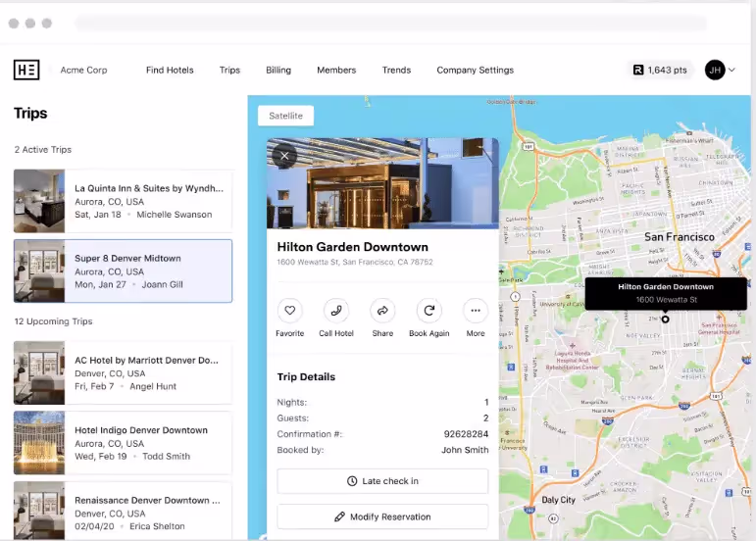Screen dimensions: 756x541
Task: Click the map pin marker for Hilton
Action: 666,319
